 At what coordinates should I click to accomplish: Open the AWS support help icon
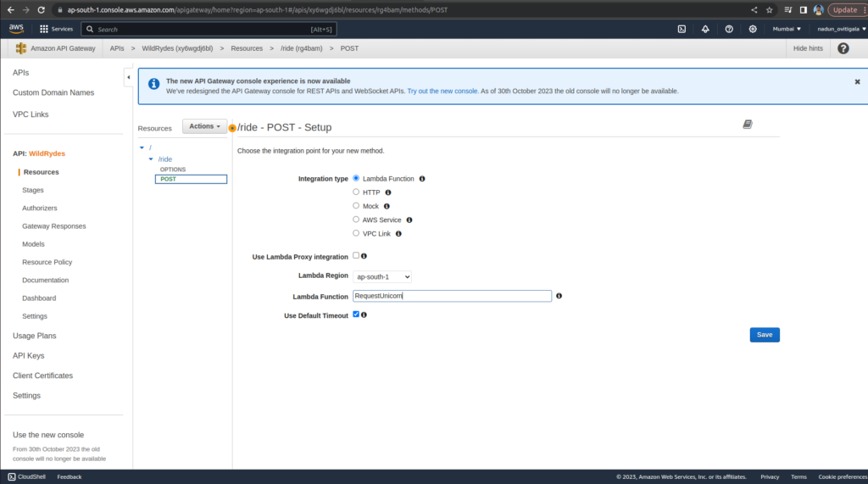click(729, 29)
